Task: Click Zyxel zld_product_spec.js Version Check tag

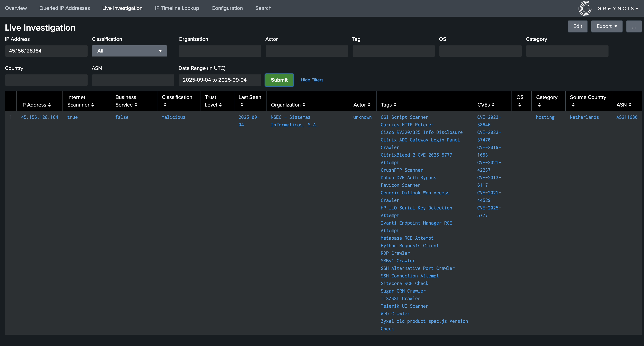Action: 424,325
